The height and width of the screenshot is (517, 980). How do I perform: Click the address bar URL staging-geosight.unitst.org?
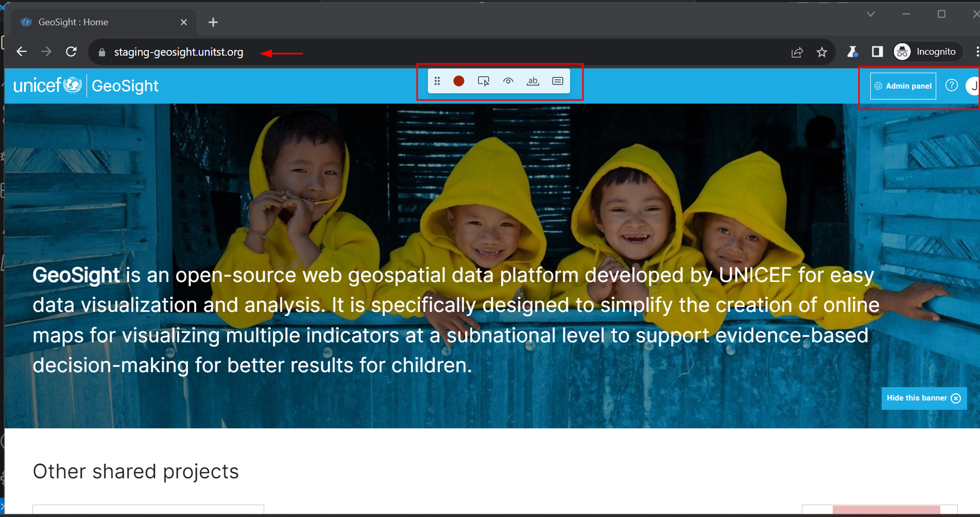click(x=179, y=52)
